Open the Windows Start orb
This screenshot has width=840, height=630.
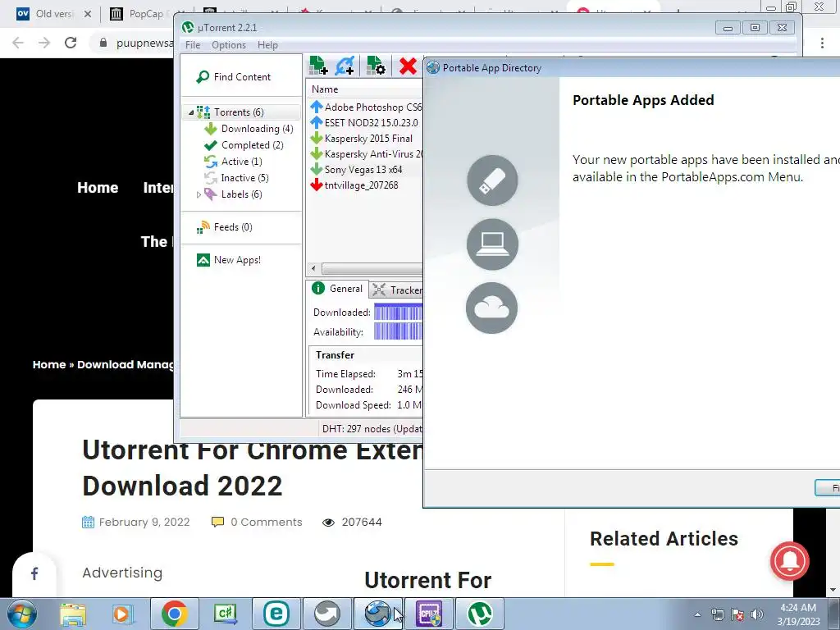[x=22, y=614]
